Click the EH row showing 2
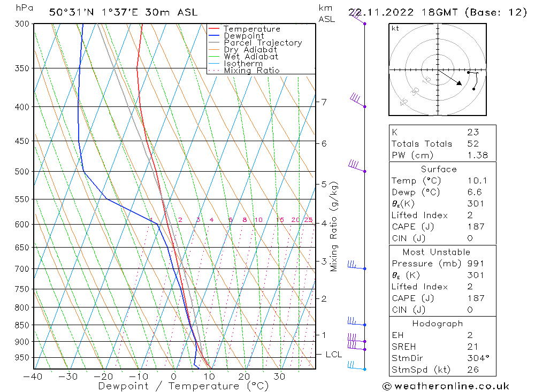This screenshot has width=535, height=392. click(x=442, y=335)
